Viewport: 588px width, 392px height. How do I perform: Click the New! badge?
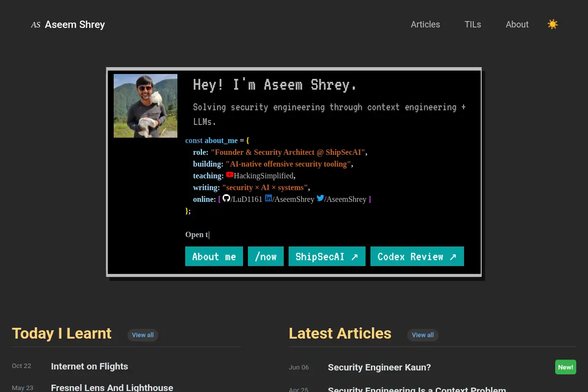[565, 367]
